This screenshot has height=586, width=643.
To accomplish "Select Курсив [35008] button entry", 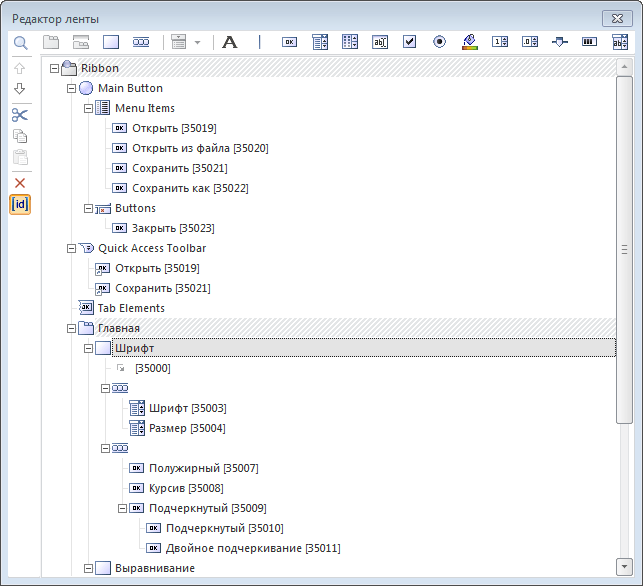I will pos(186,488).
